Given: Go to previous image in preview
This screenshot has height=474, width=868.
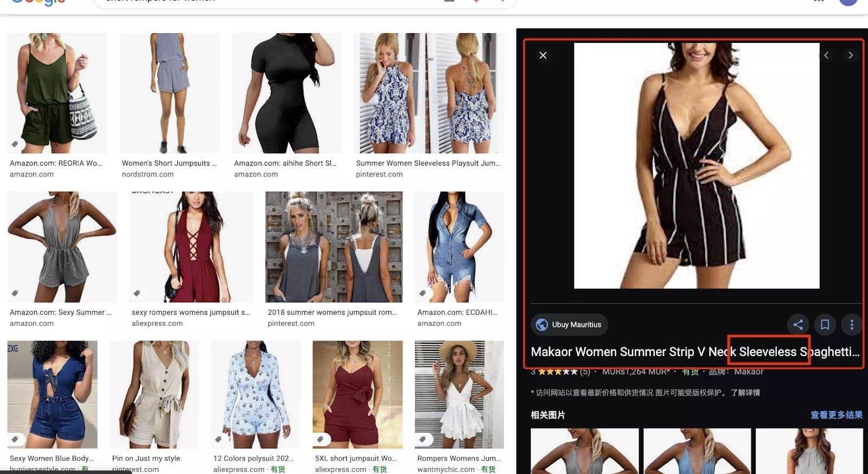Looking at the screenshot, I should (x=826, y=55).
